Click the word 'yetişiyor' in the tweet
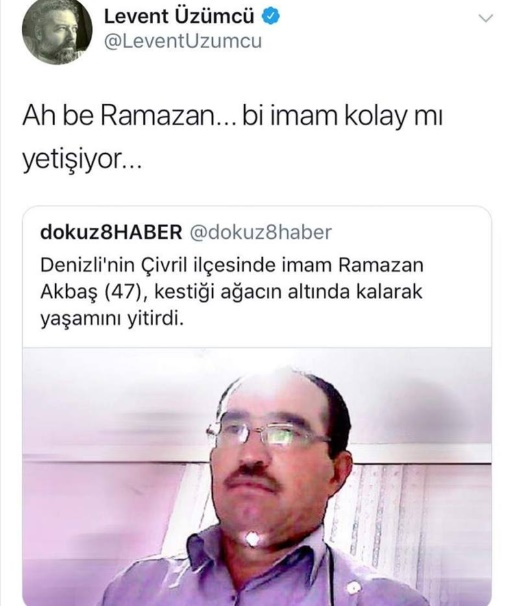509x606 pixels. point(71,160)
